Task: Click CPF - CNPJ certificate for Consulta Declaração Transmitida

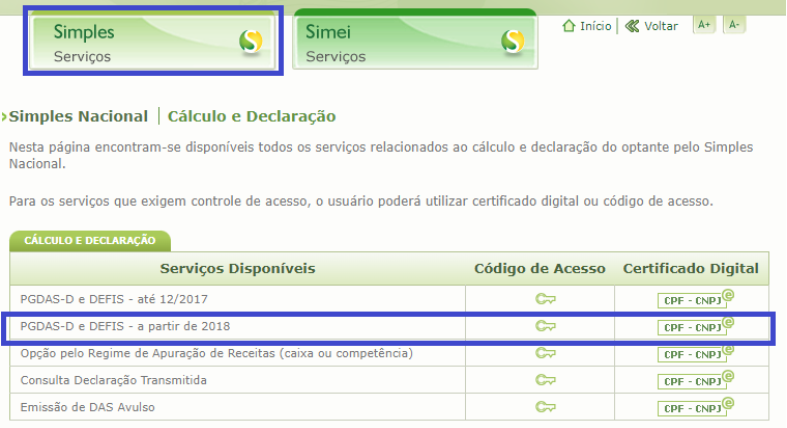Action: click(695, 381)
